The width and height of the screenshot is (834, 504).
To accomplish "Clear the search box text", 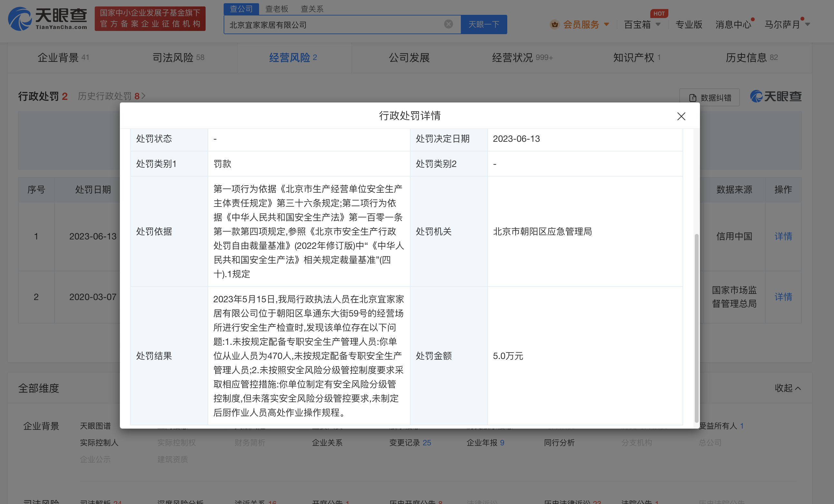I will point(448,24).
